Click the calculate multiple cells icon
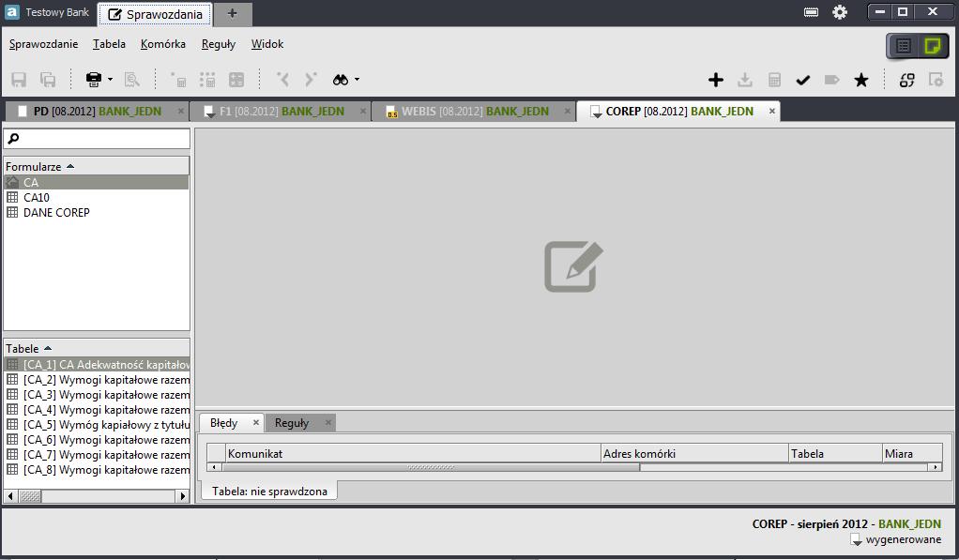Viewport: 959px width, 560px height. pyautogui.click(x=207, y=80)
